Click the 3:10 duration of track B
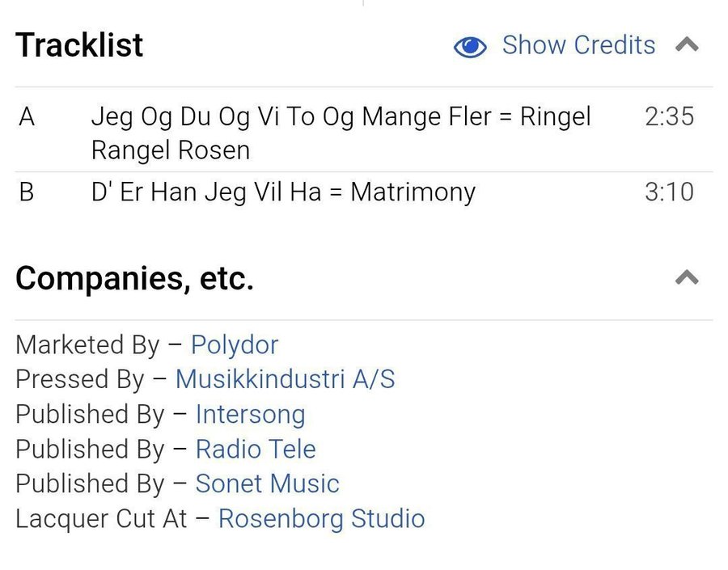 669,193
